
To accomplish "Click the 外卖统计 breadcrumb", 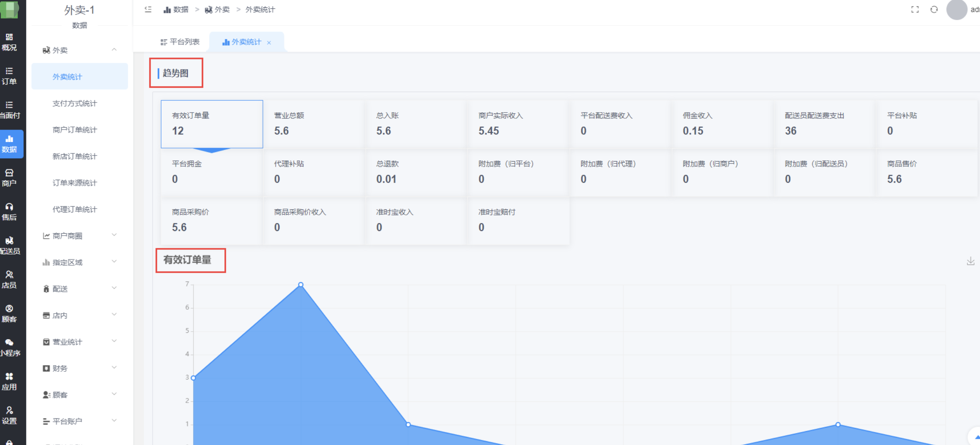I will tap(260, 10).
